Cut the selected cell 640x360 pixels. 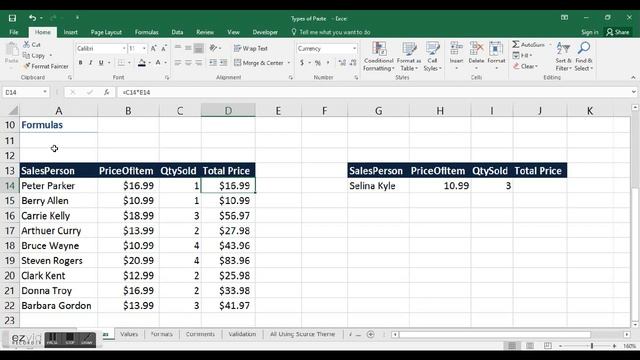(x=31, y=44)
